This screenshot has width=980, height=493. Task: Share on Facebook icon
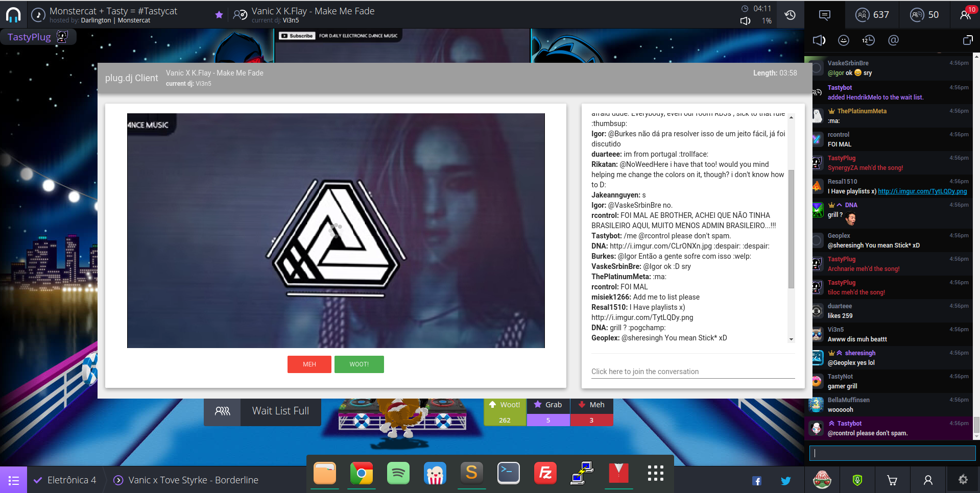point(757,481)
